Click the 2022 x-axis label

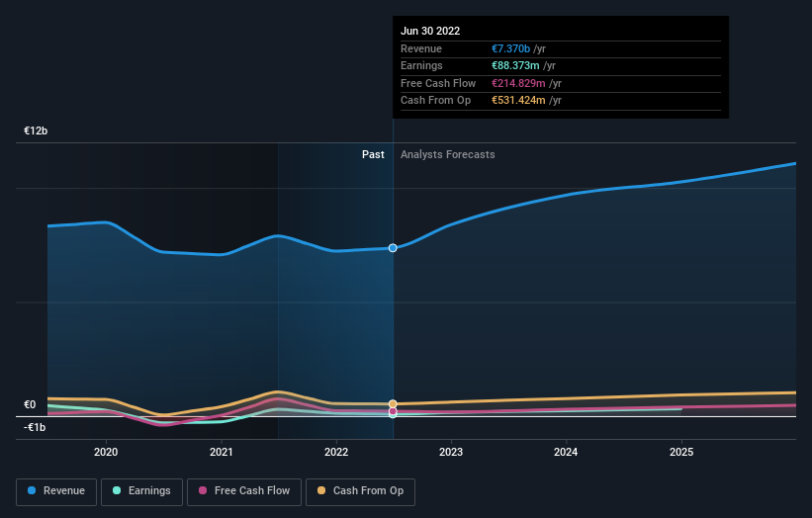pyautogui.click(x=336, y=452)
